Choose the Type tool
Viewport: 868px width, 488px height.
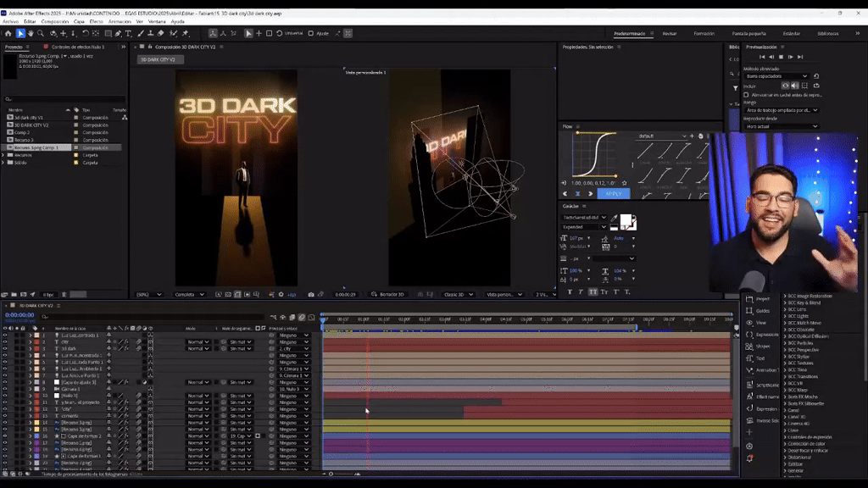pyautogui.click(x=128, y=33)
